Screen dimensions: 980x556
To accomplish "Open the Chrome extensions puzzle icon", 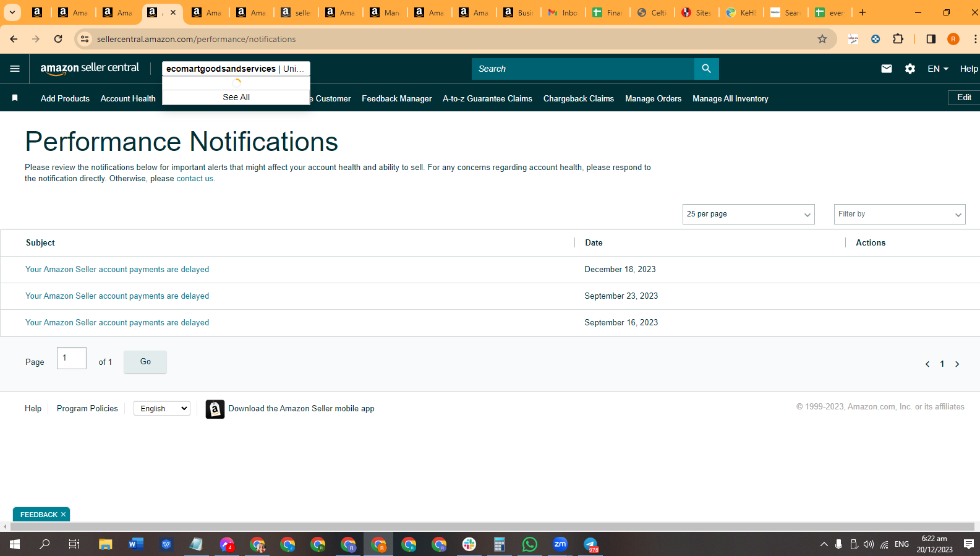I will pyautogui.click(x=898, y=39).
